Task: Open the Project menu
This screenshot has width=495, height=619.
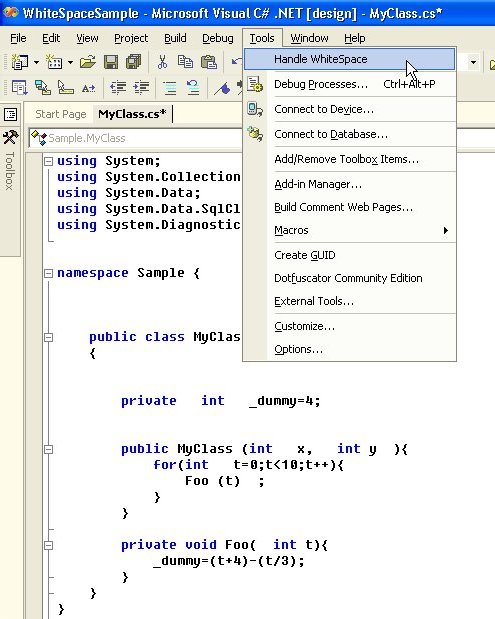Action: pos(131,38)
